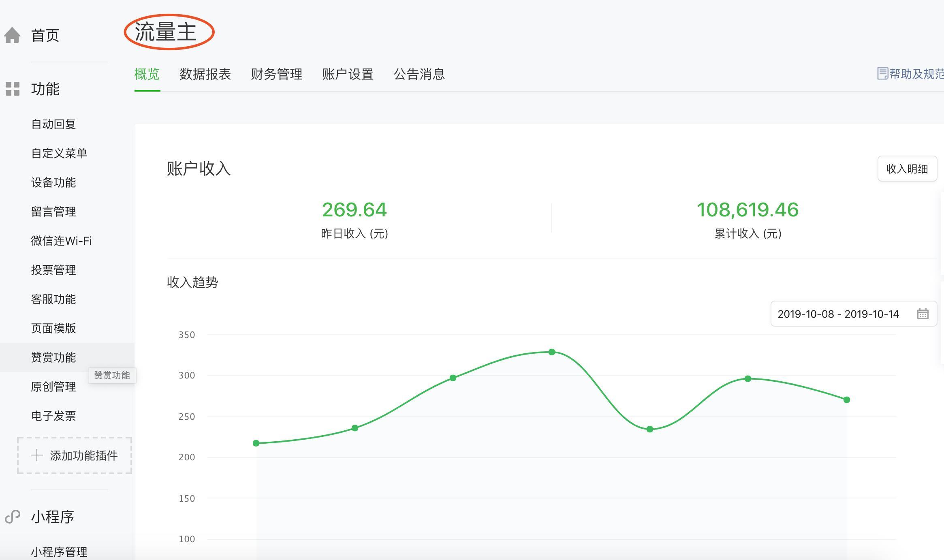
Task: Open 自动回复 in the sidebar
Action: (53, 124)
